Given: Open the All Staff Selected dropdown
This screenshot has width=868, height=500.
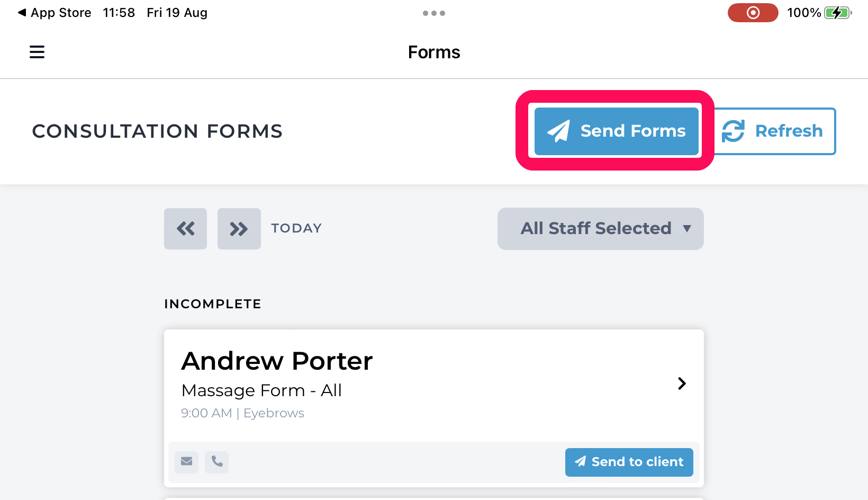Looking at the screenshot, I should [x=601, y=229].
